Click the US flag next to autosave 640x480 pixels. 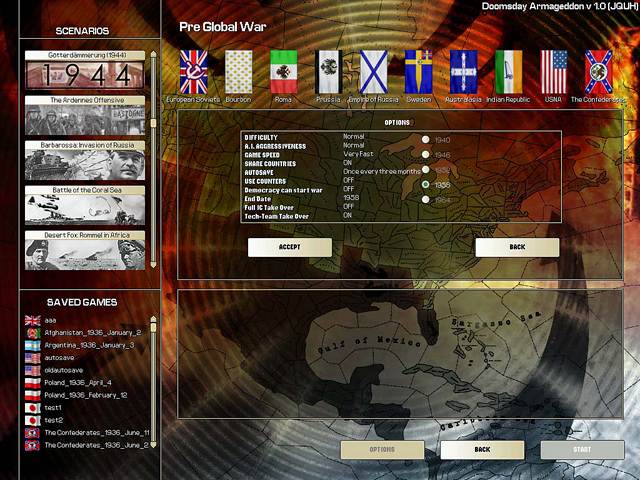[33, 358]
